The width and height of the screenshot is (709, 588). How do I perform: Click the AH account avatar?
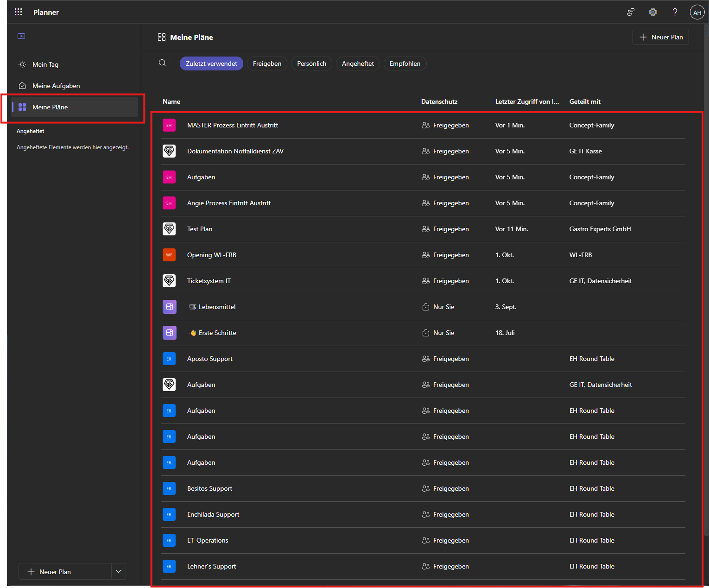[697, 13]
